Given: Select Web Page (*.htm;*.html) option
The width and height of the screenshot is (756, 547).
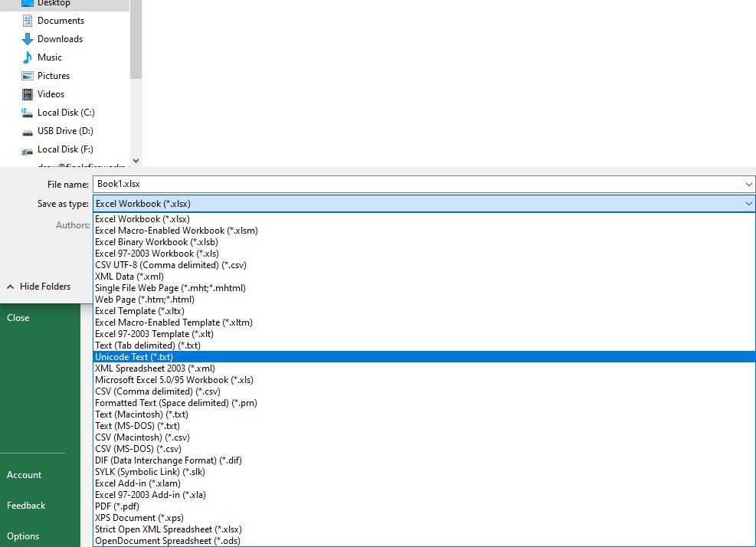Looking at the screenshot, I should (424, 300).
